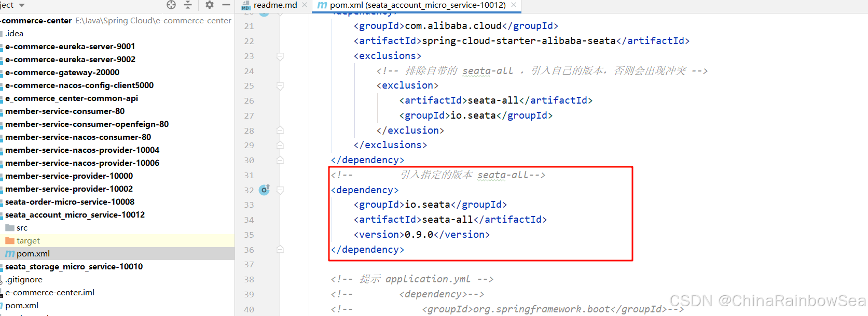868x316 pixels.
Task: Close the pom.xml editor tab
Action: tap(514, 5)
